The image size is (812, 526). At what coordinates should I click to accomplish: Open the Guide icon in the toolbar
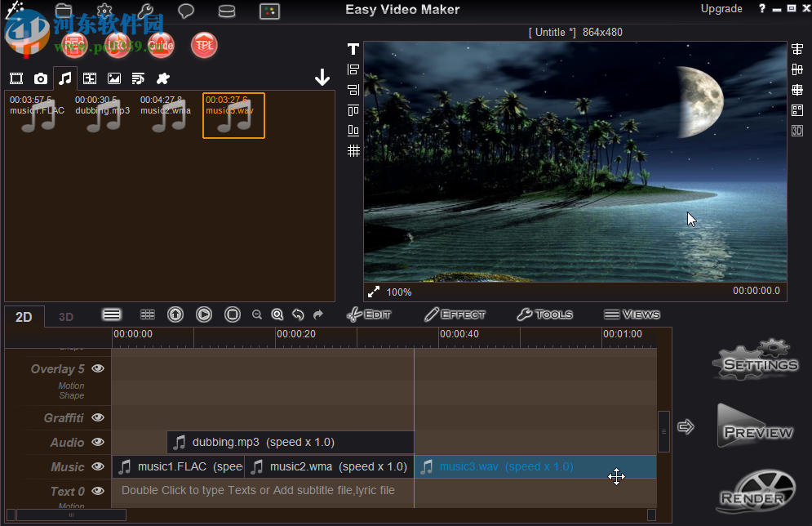(x=161, y=45)
